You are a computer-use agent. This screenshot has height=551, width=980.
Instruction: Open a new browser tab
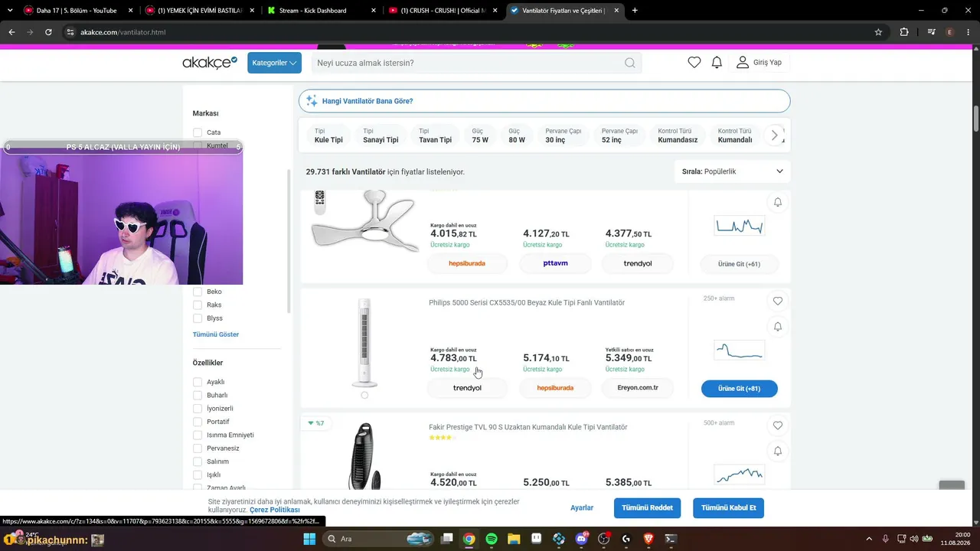[x=635, y=11]
